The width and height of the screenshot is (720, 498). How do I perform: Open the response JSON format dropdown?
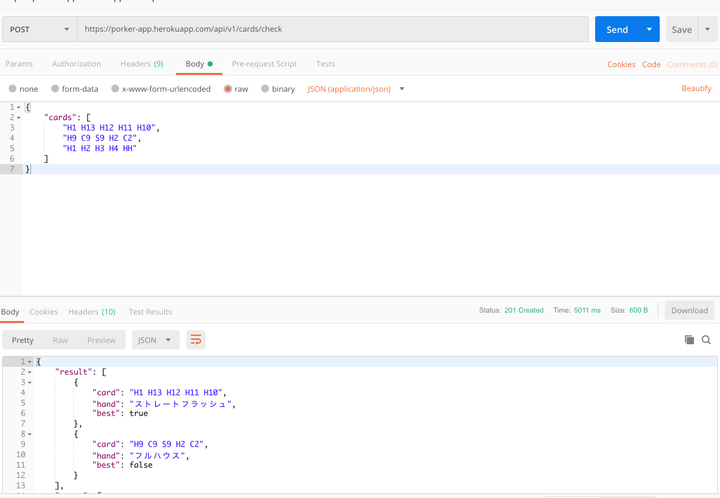click(156, 340)
